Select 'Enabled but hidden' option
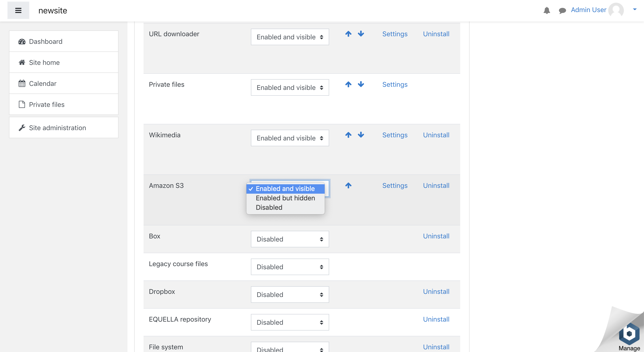This screenshot has height=352, width=644. coord(285,198)
